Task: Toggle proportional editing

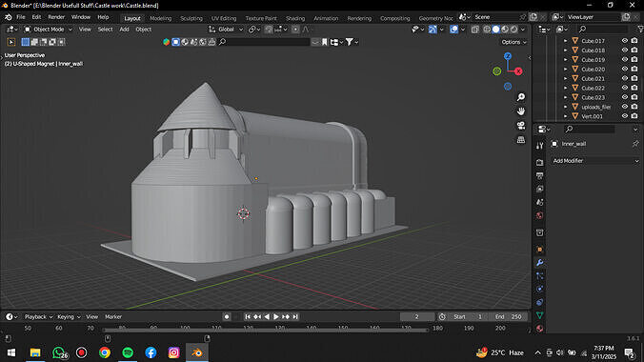Action: (295, 30)
